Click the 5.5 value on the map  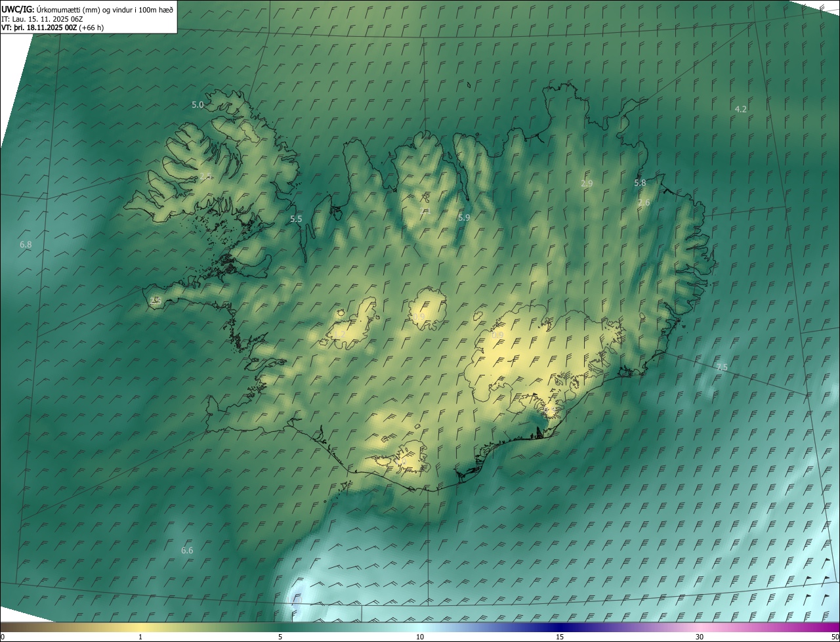click(x=296, y=219)
